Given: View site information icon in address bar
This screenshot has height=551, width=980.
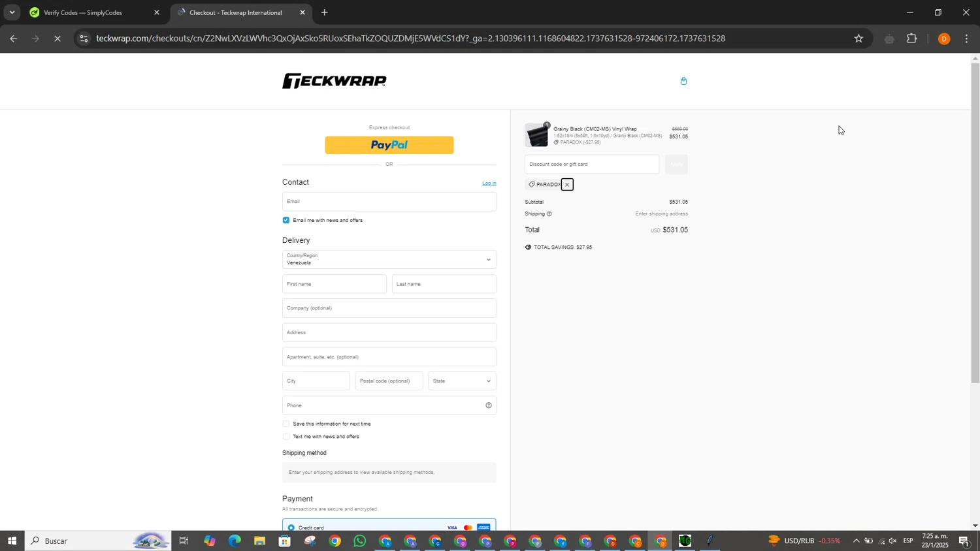Looking at the screenshot, I should tap(83, 39).
